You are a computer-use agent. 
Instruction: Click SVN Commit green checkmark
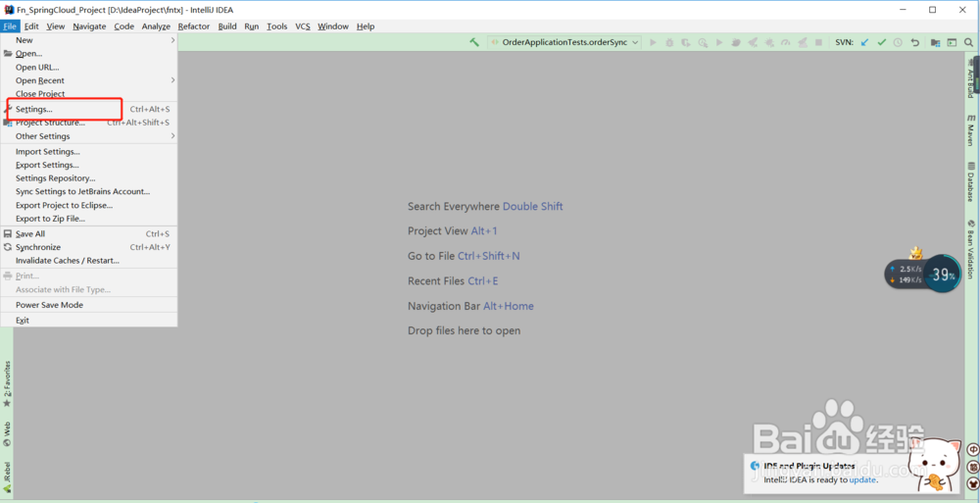tap(881, 42)
